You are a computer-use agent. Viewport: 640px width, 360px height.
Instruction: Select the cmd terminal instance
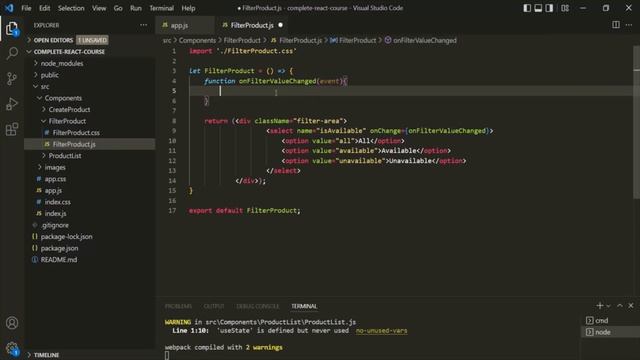(610, 320)
